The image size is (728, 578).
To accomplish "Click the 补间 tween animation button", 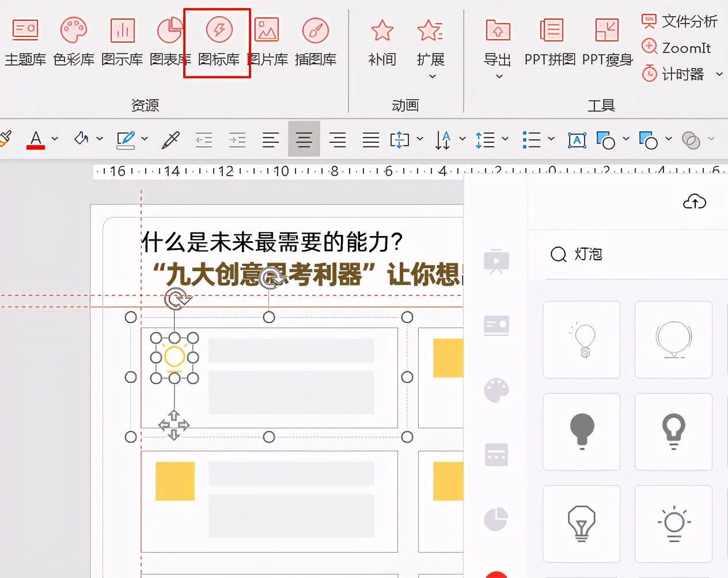I will pos(381,40).
